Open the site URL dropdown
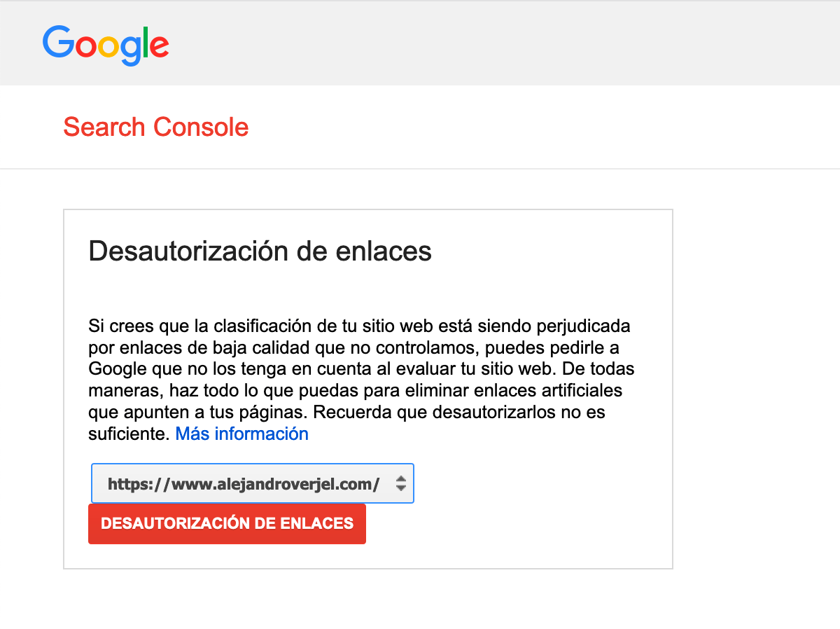Image resolution: width=840 pixels, height=629 pixels. [253, 483]
